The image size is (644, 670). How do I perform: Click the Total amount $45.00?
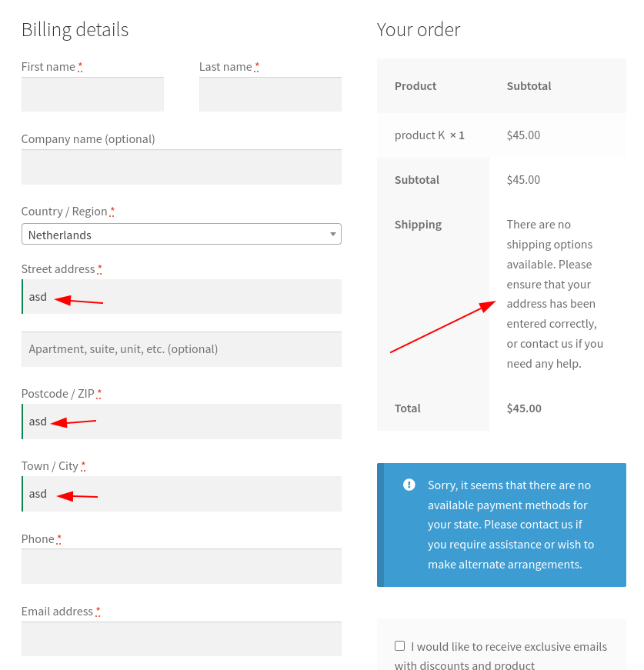524,408
